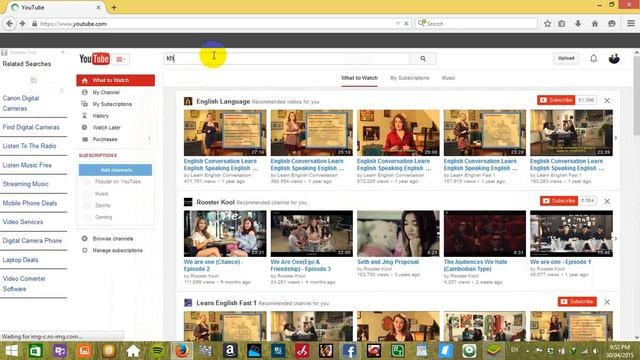Show next videos in English Language row
The width and height of the screenshot is (640, 360).
pos(616,138)
